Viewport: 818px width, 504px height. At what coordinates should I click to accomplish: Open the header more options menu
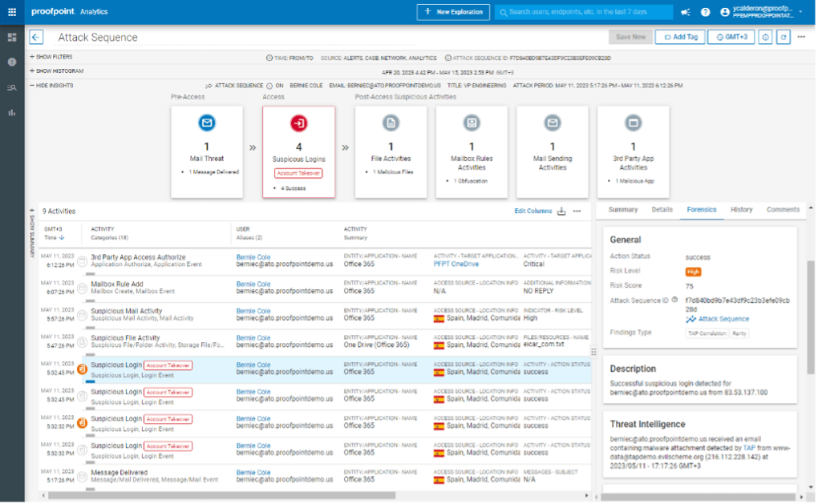(x=801, y=37)
